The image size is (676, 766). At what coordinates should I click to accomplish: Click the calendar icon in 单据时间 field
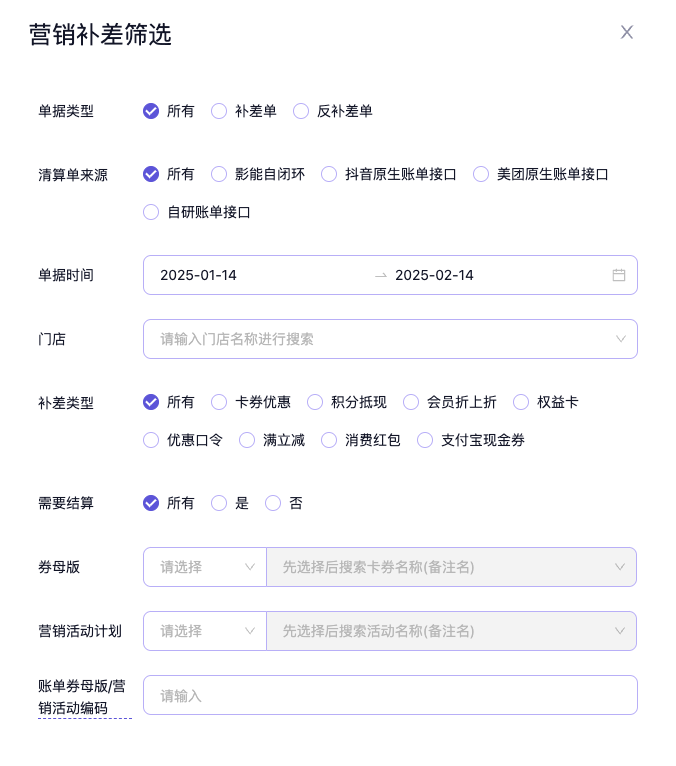tap(619, 275)
